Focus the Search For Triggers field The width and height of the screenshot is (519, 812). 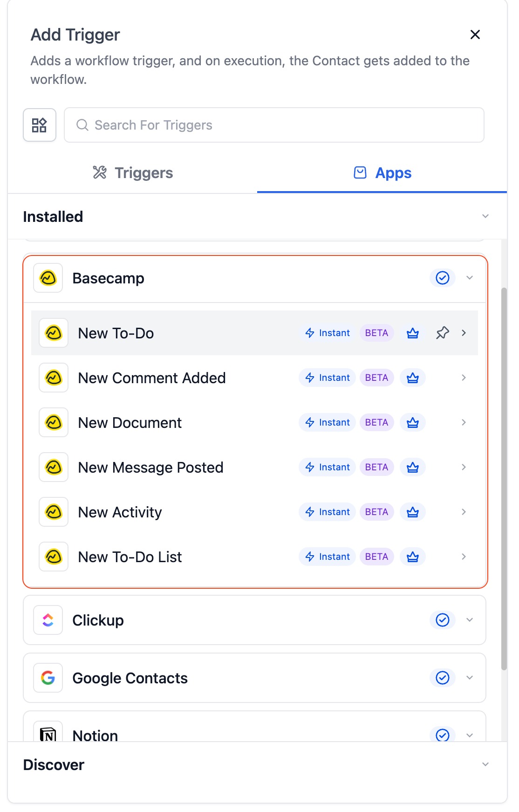pyautogui.click(x=274, y=125)
